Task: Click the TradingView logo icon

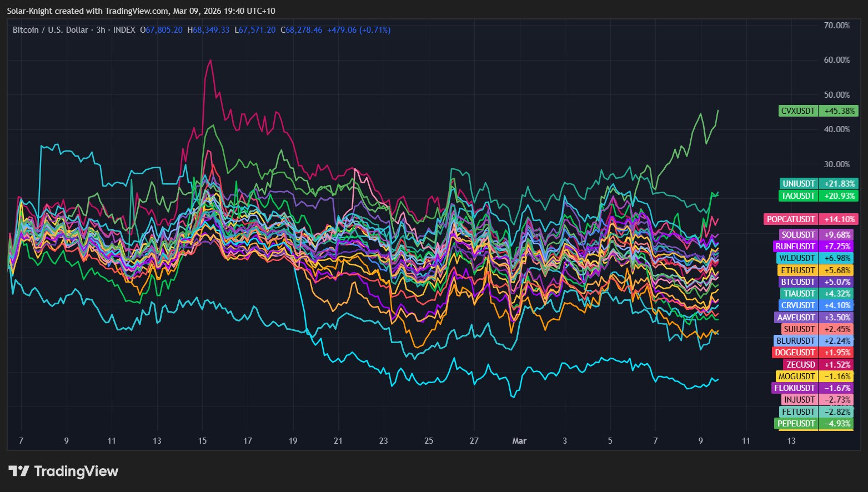Action: point(19,471)
